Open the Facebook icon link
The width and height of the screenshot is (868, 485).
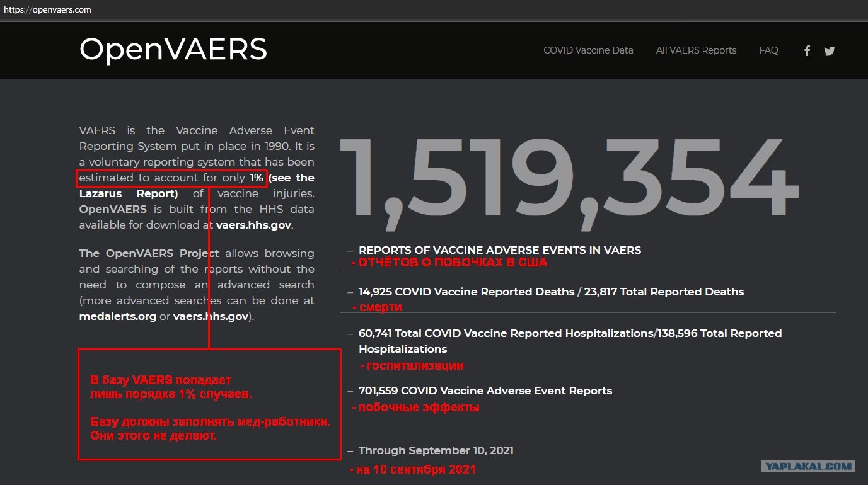pyautogui.click(x=807, y=51)
